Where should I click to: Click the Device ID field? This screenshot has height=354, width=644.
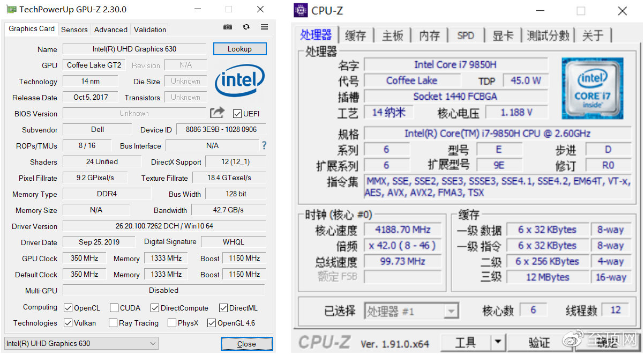(x=221, y=129)
